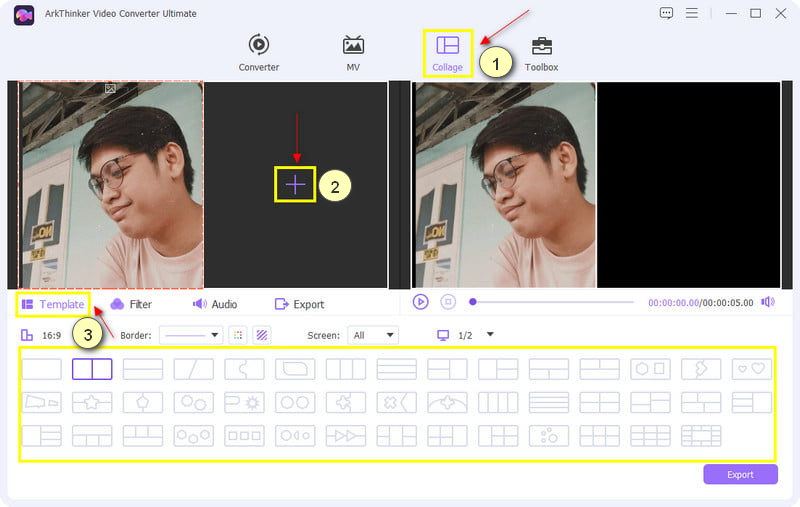Image resolution: width=800 pixels, height=507 pixels.
Task: Select the four vertical columns template
Action: (x=498, y=402)
